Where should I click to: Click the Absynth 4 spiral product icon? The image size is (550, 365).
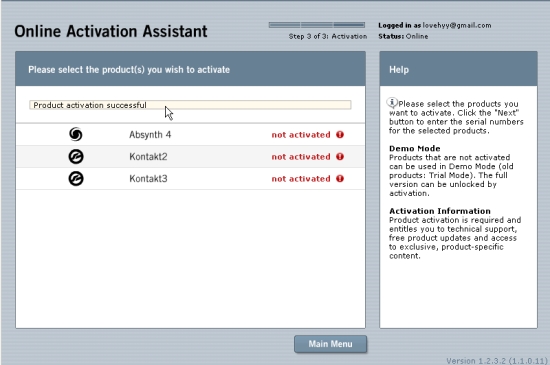[76, 134]
